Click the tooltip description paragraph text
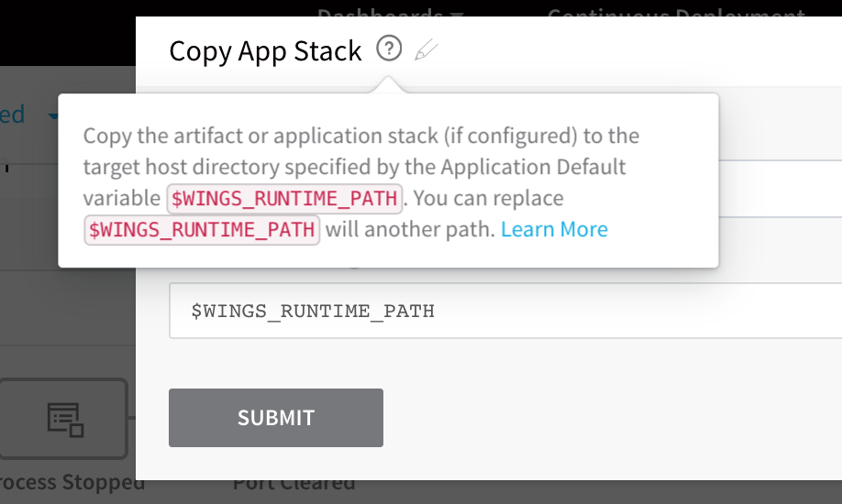842x504 pixels. tap(360, 182)
